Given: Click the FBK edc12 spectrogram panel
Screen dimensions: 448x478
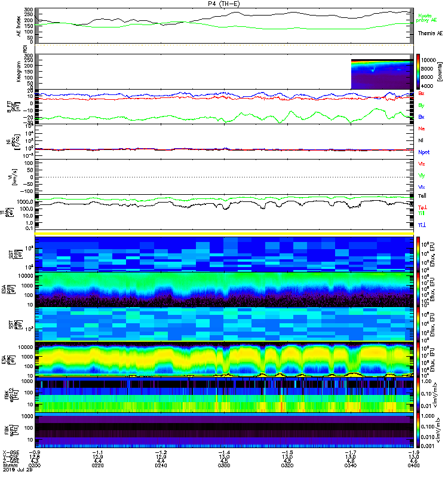Looking at the screenshot, I should 224,395.
